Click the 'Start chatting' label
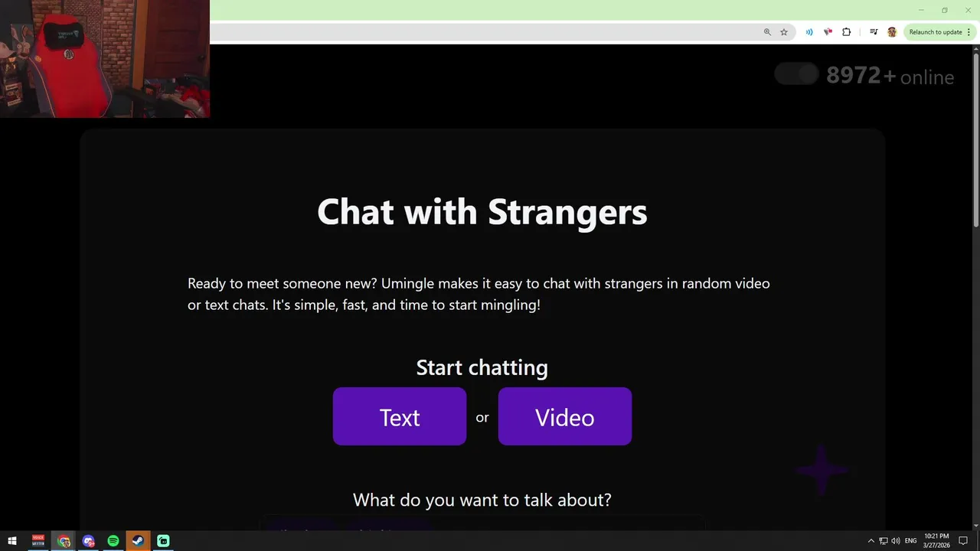Screen dimensions: 980x551 tap(482, 367)
